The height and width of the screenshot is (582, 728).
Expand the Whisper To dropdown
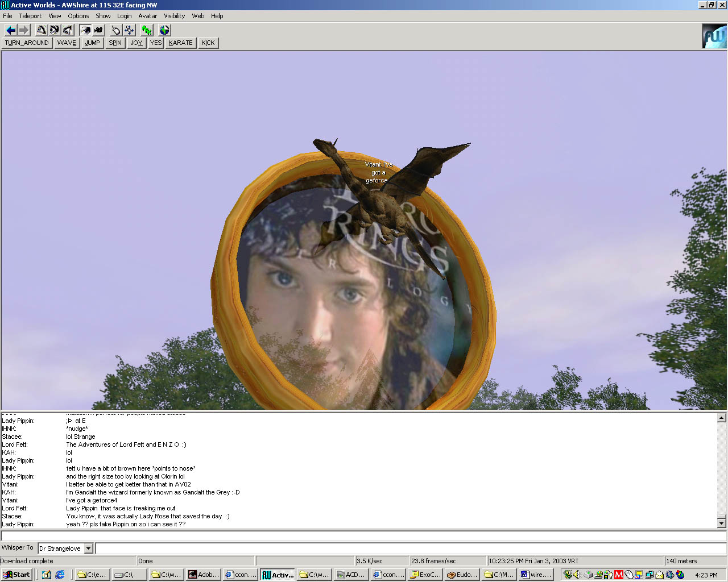(88, 548)
